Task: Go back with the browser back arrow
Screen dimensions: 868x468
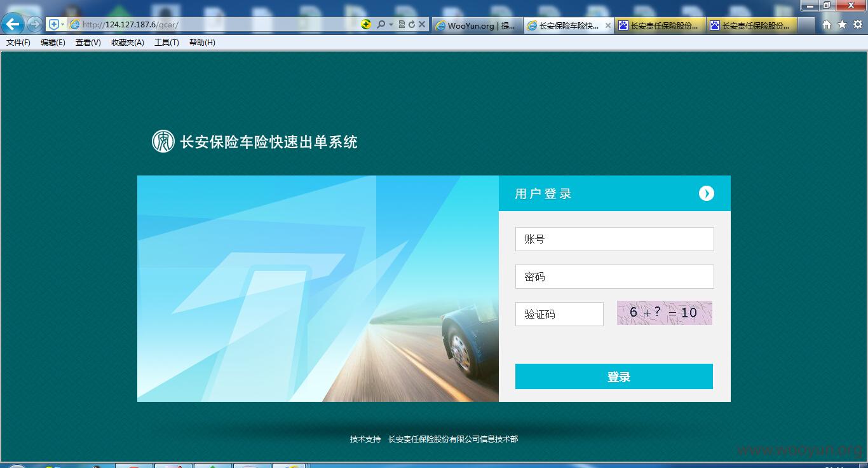Action: [x=12, y=24]
